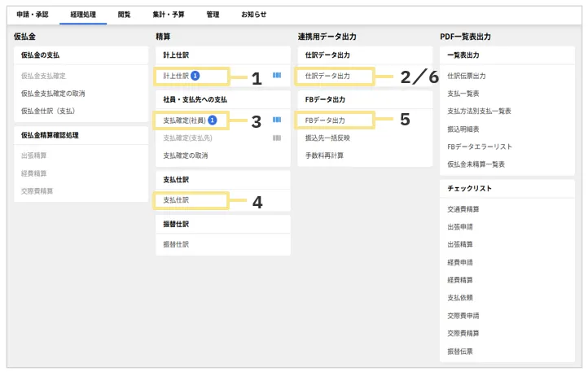Open the FBデータエラーリスト link
This screenshot has width=588, height=372.
click(x=480, y=147)
